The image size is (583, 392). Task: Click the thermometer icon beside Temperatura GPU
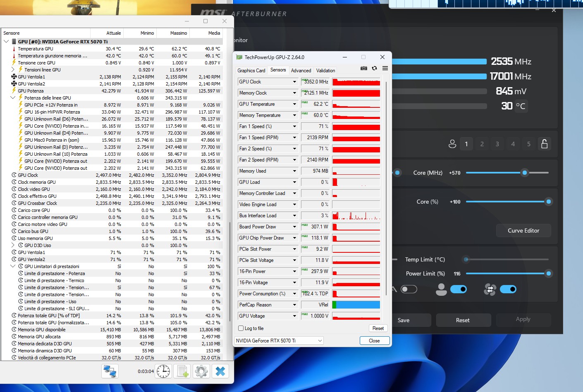[x=14, y=49]
